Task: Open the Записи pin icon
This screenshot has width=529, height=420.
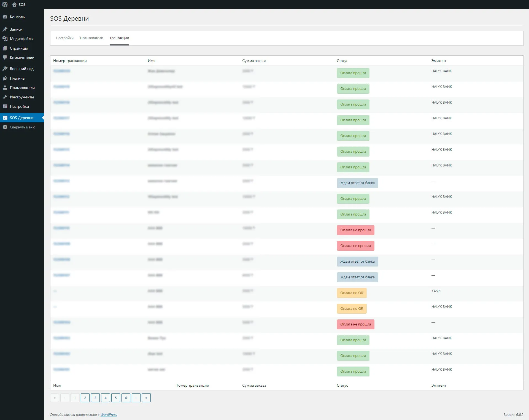Action: (x=5, y=29)
